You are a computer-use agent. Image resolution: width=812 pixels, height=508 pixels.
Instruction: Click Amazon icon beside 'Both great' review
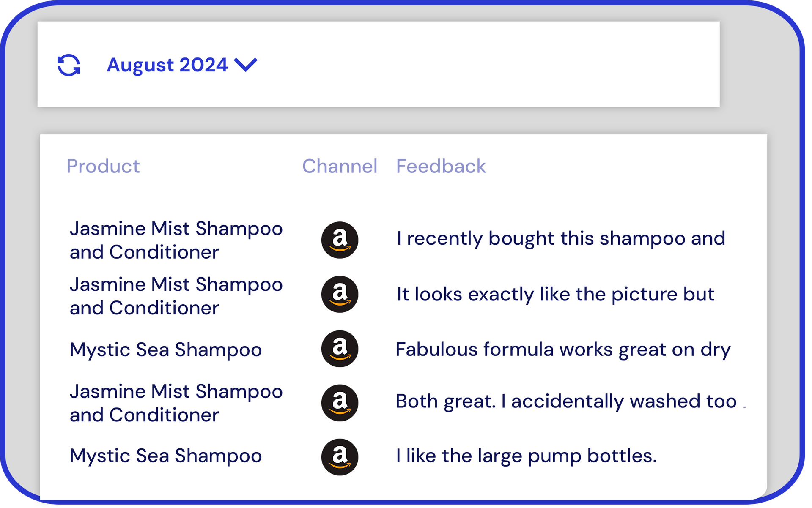coord(340,403)
